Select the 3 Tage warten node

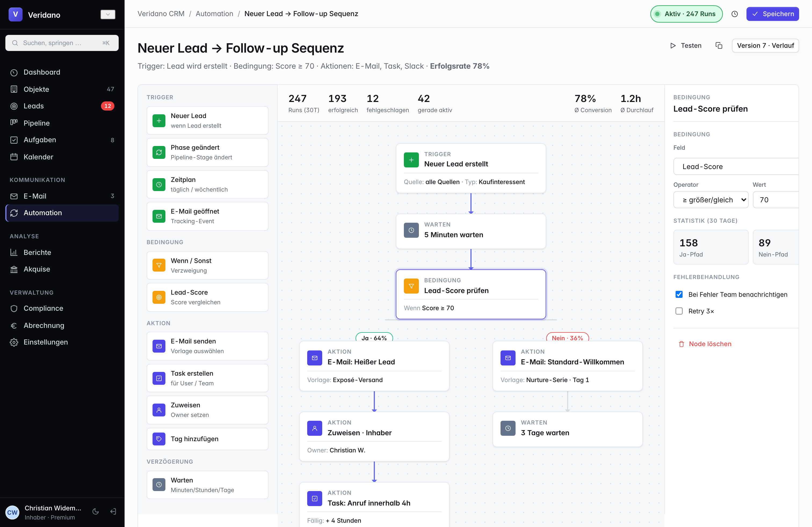coord(567,429)
